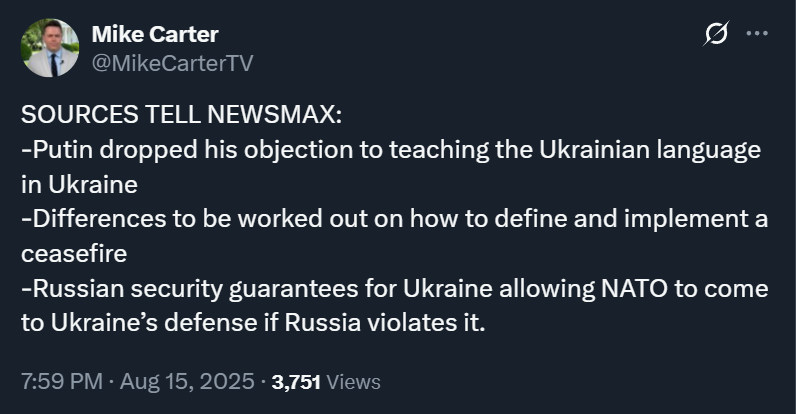Click the word NEWSMAX in the post
Image resolution: width=796 pixels, height=414 pixels.
coord(275,114)
